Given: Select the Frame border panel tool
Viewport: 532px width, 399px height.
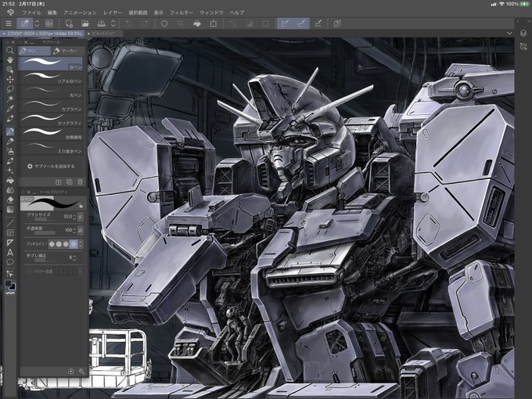Looking at the screenshot, I should click(x=10, y=233).
